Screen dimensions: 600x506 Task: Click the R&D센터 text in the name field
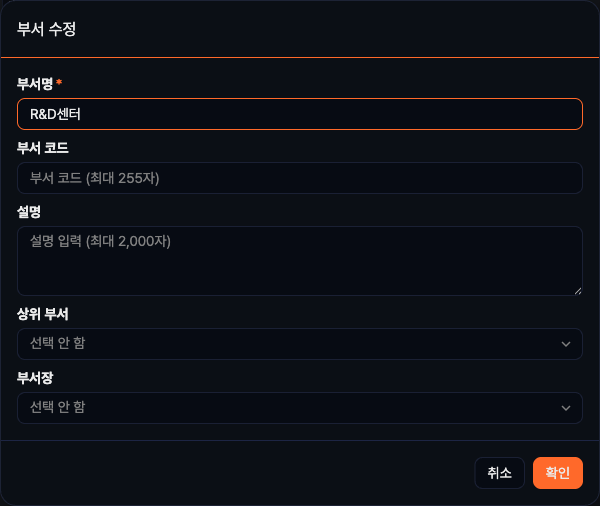(x=55, y=114)
